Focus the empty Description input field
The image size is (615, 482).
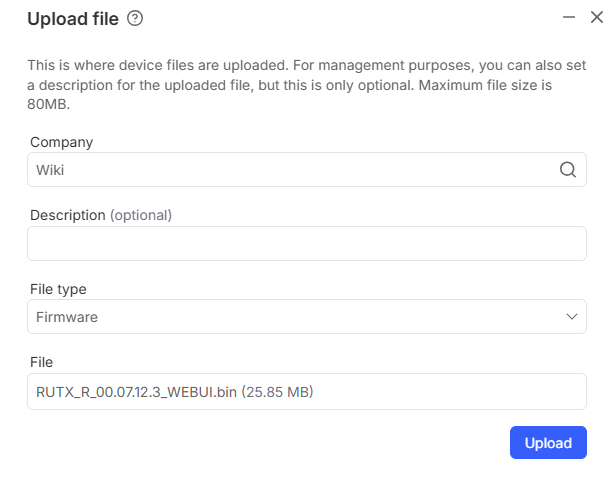click(306, 243)
